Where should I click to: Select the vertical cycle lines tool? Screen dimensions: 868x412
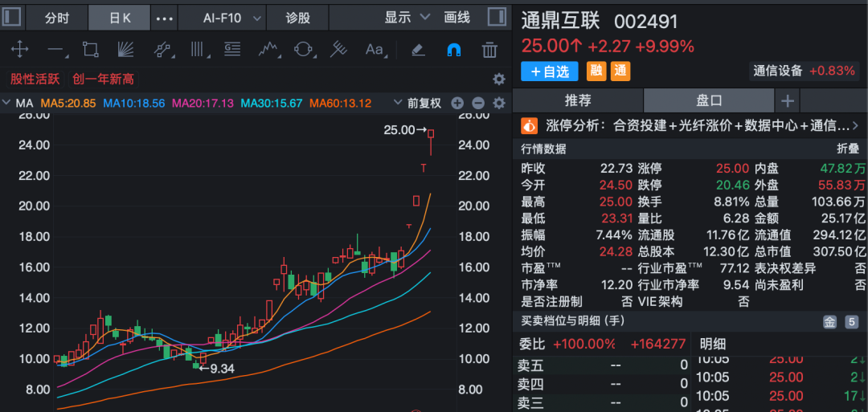click(x=199, y=50)
